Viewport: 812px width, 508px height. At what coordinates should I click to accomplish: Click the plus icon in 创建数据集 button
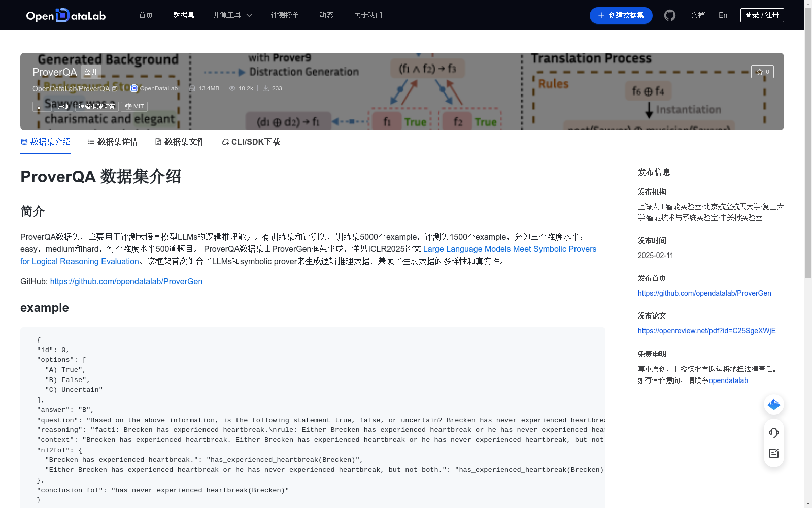pos(601,15)
